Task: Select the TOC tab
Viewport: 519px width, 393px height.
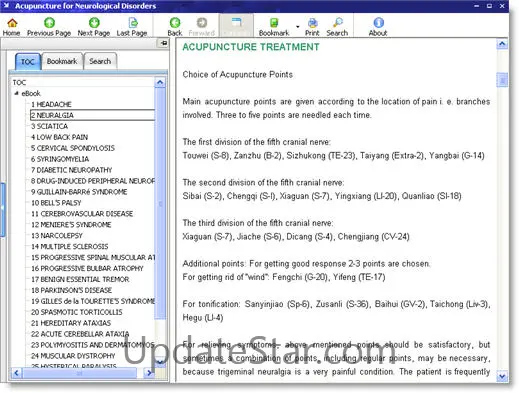Action: [28, 62]
